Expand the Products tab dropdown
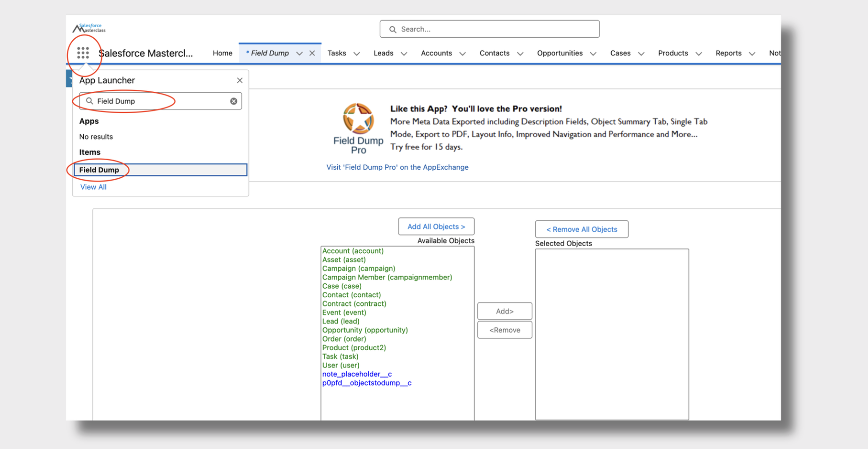 (698, 54)
